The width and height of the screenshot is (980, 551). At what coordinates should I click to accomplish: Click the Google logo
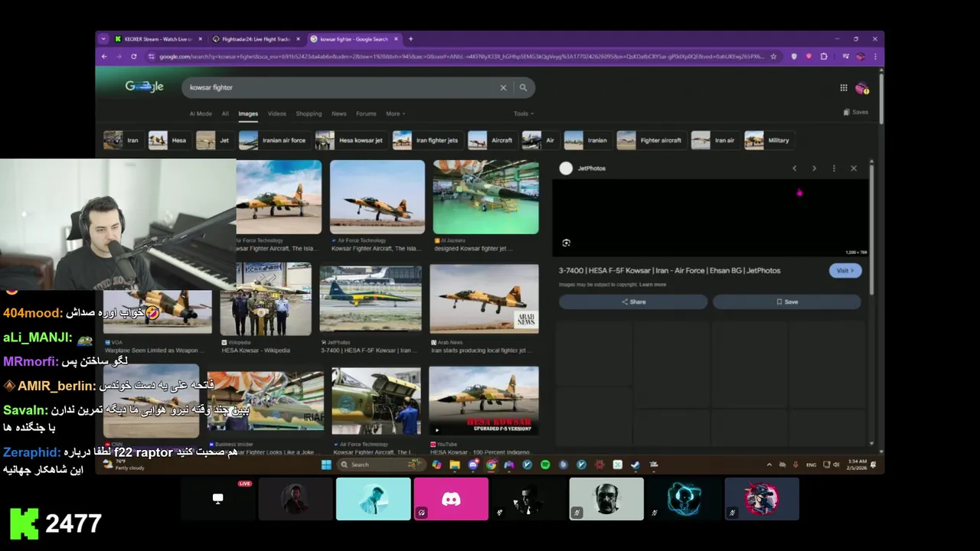click(x=145, y=86)
